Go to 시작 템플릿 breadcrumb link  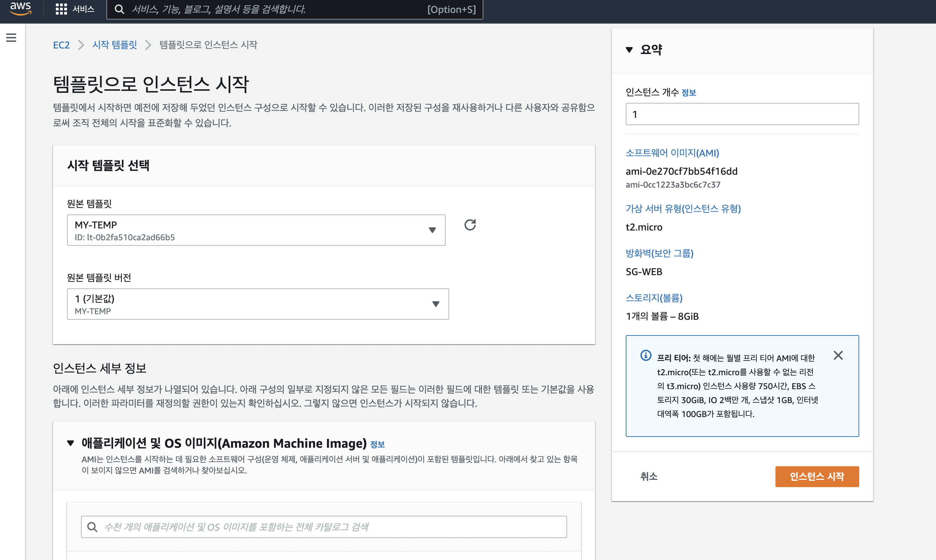pos(114,45)
